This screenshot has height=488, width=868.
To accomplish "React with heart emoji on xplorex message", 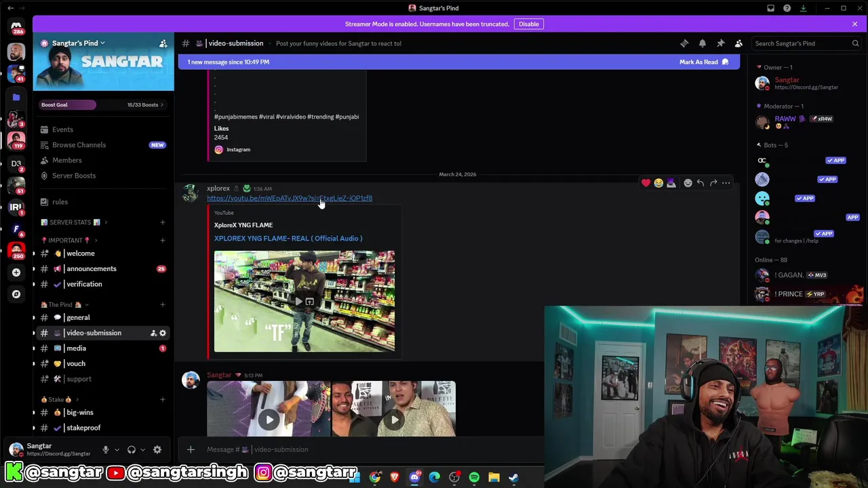I will click(646, 183).
